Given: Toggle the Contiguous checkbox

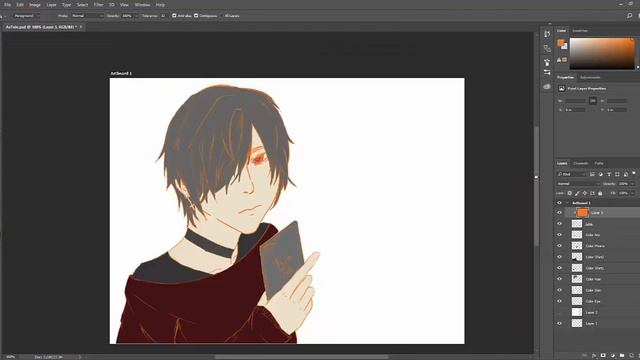Looking at the screenshot, I should pos(196,16).
